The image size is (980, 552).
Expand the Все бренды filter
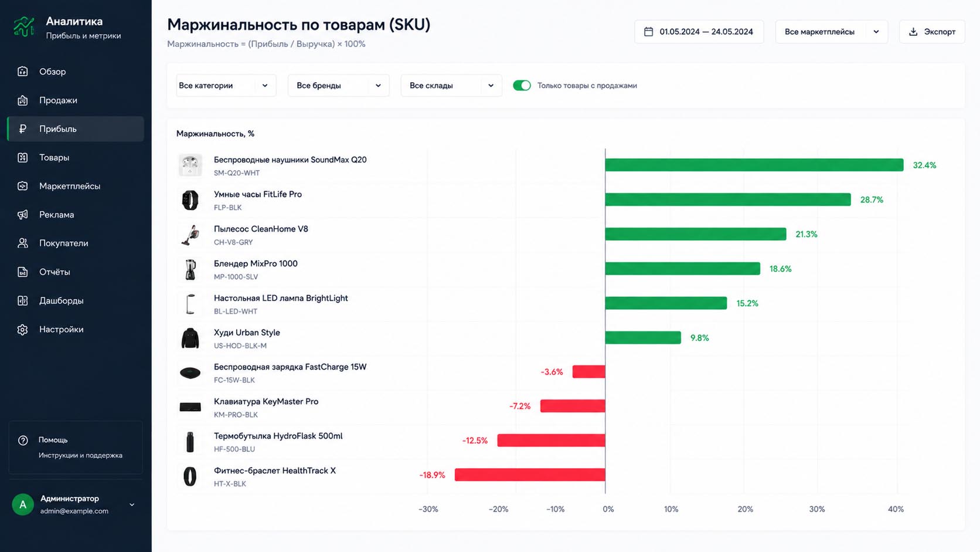338,86
